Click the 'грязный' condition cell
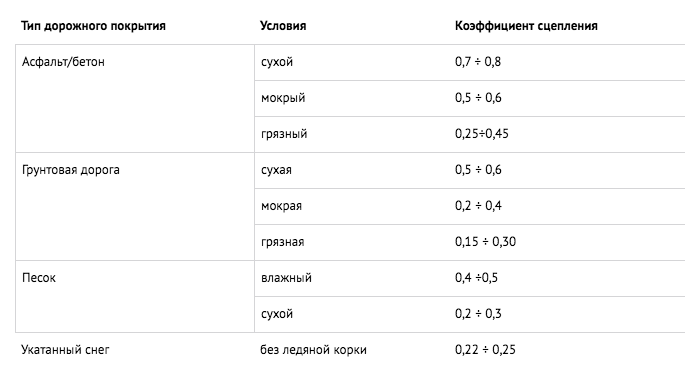The width and height of the screenshot is (697, 383). [x=284, y=134]
